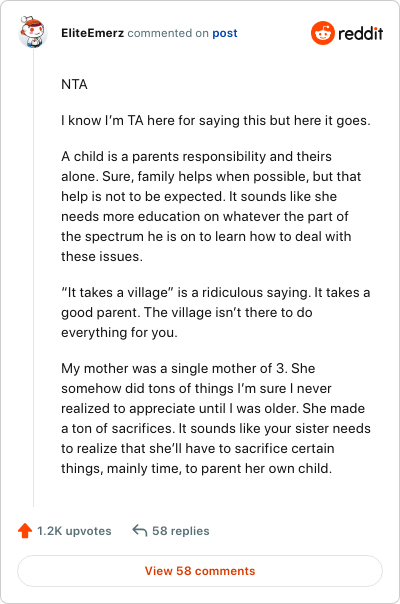Click the 'these issues.' line of text
The height and width of the screenshot is (604, 400).
point(102,257)
